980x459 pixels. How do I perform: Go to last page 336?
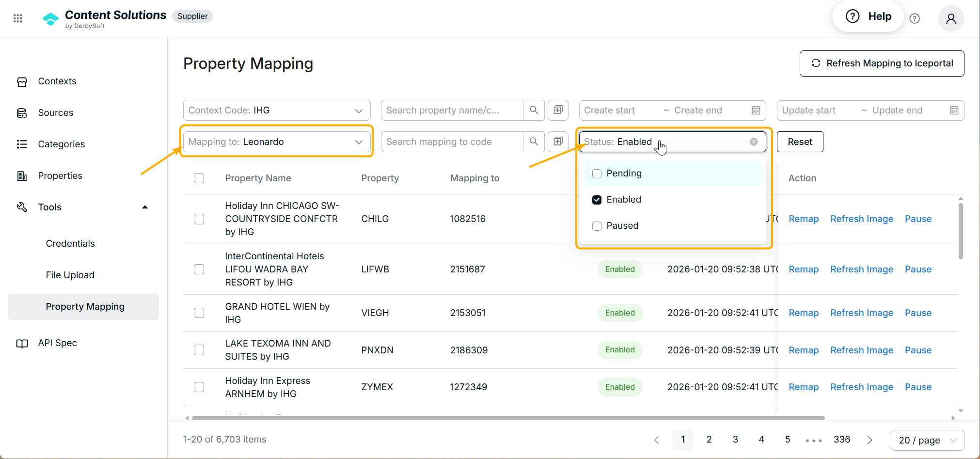[x=842, y=440]
